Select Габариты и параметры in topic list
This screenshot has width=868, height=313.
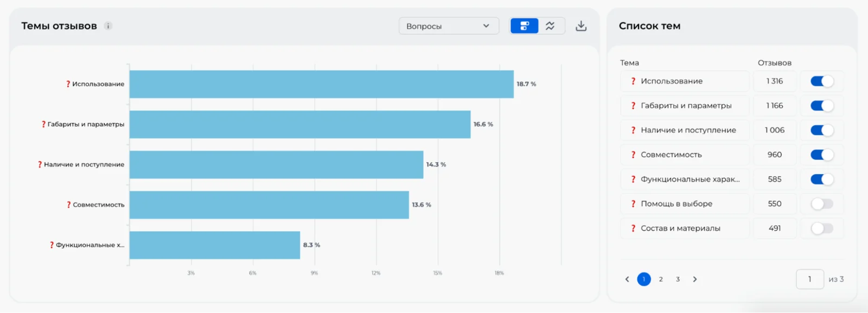click(x=685, y=106)
